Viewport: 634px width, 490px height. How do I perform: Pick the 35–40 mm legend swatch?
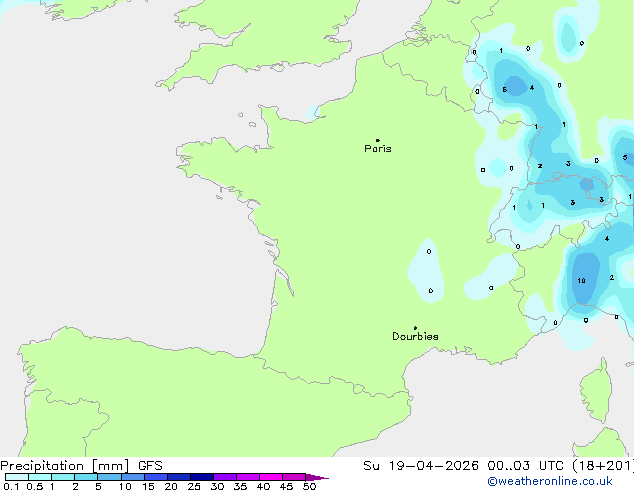pos(248,477)
